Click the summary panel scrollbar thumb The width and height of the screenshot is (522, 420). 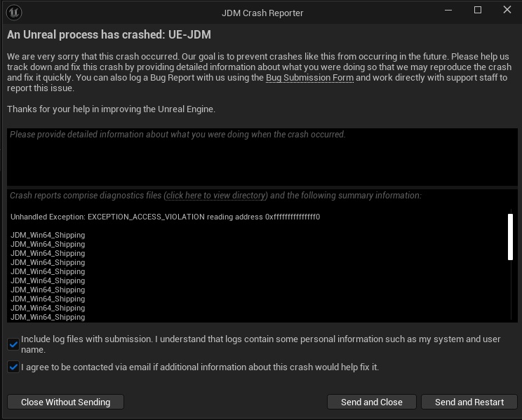point(510,236)
